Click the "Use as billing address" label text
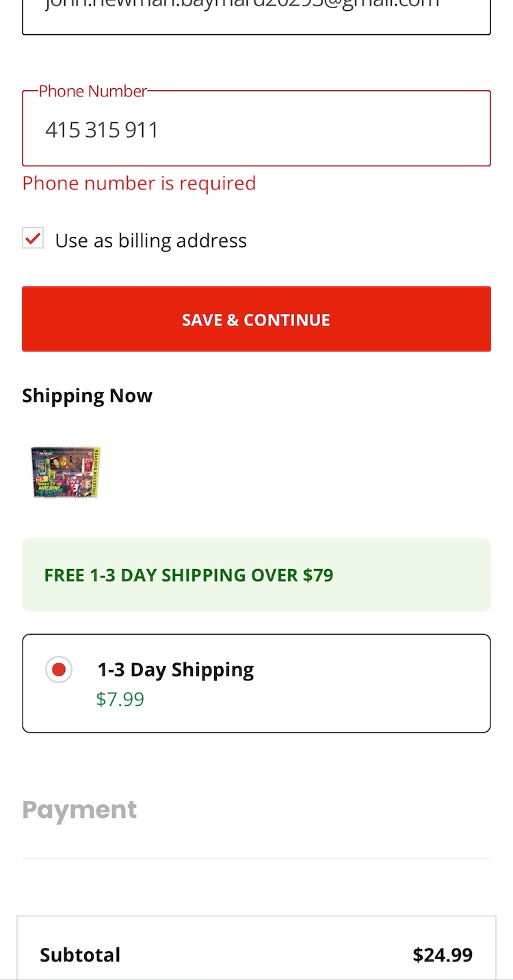The height and width of the screenshot is (980, 513). tap(150, 241)
